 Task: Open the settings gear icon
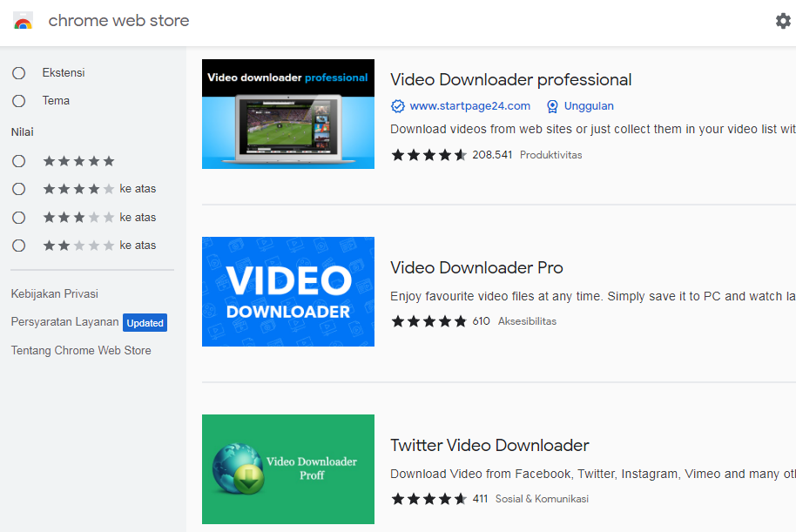783,21
